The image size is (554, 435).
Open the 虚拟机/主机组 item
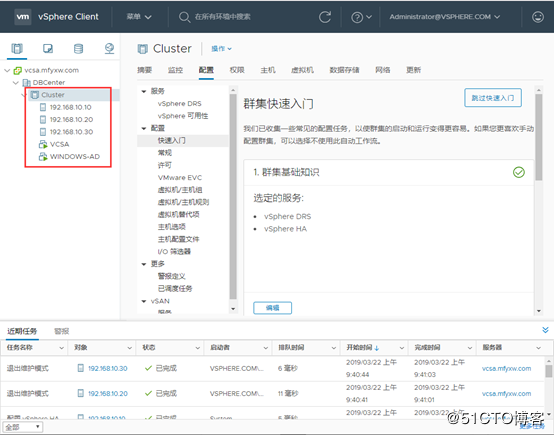click(x=180, y=190)
